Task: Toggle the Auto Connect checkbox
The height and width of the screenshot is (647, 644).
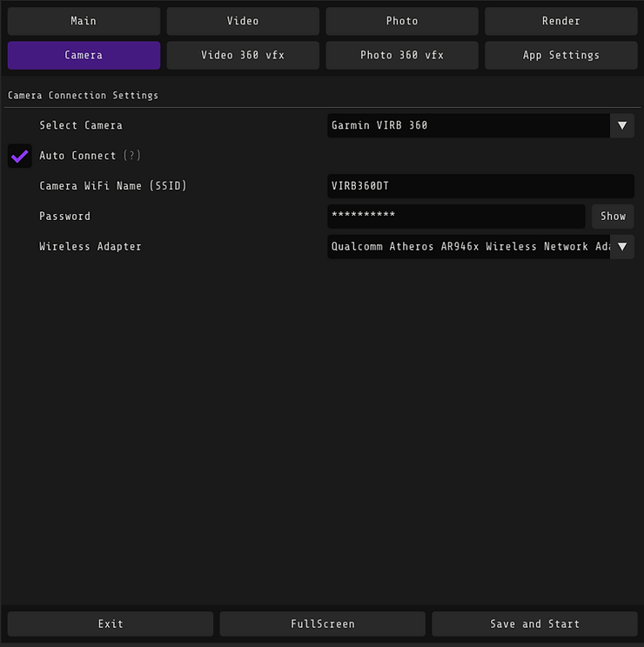Action: coord(20,156)
